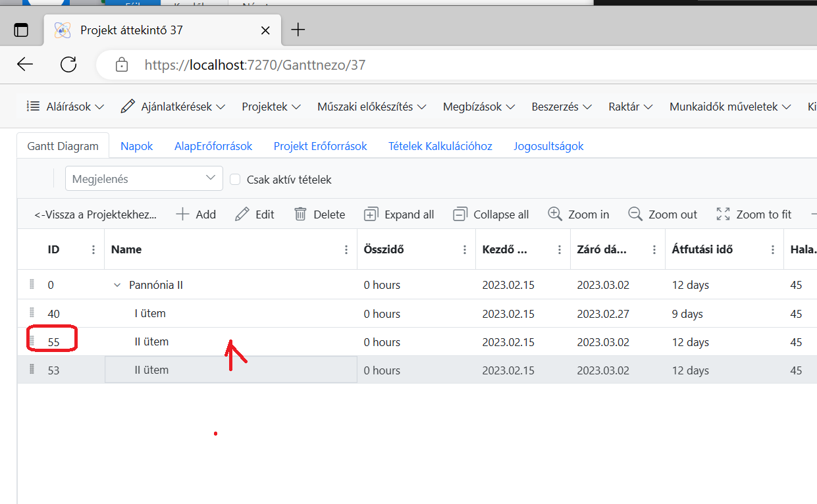Enable the Csak aktív tételek checkbox
Image resolution: width=817 pixels, height=504 pixels.
(x=234, y=179)
